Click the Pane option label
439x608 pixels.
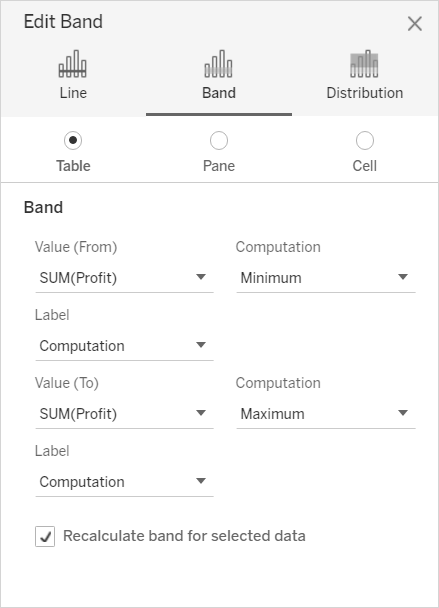click(x=219, y=166)
